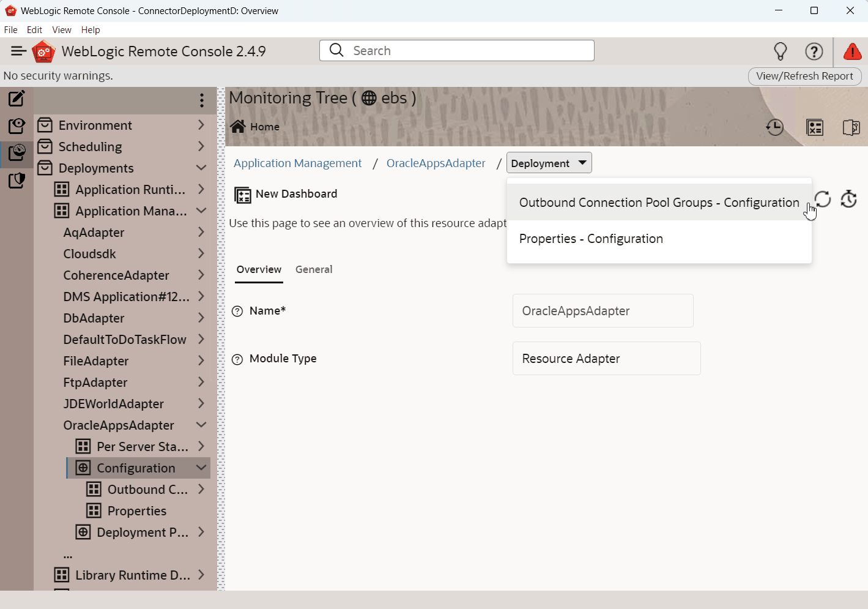Follow the OracleAppsAdapter breadcrumb link

click(436, 163)
